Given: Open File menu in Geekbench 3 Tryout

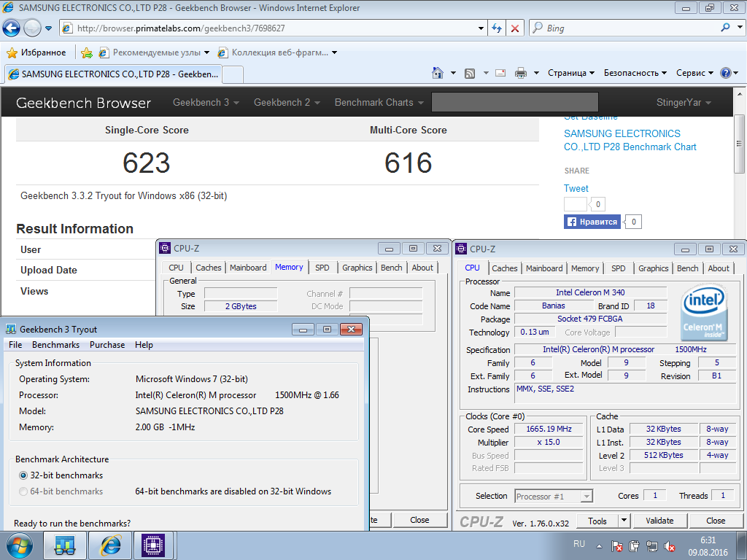Looking at the screenshot, I should point(15,345).
